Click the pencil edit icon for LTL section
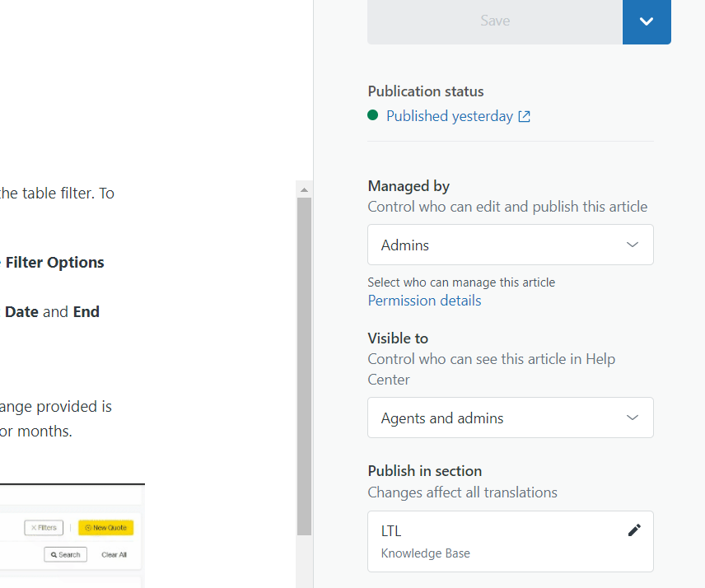 (x=634, y=530)
